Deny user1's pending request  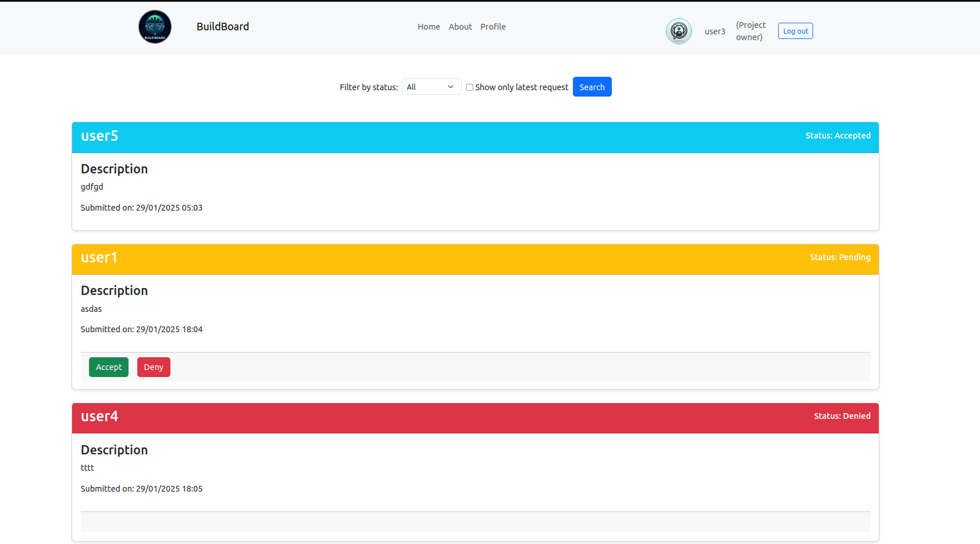pos(154,367)
